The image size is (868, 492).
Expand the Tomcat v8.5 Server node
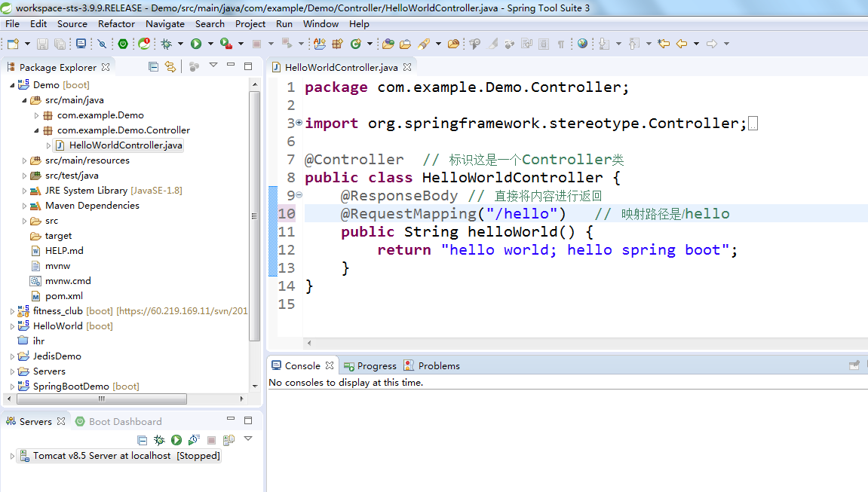pos(12,456)
